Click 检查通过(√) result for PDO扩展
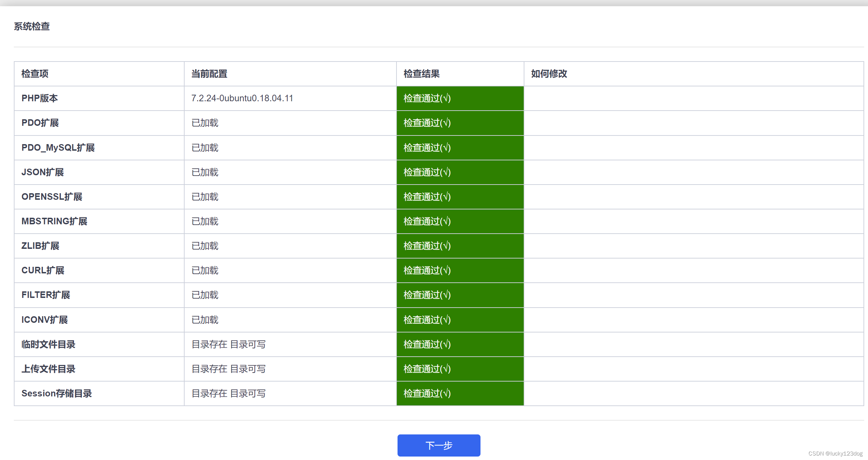Screen dimensions: 868x460 pyautogui.click(x=460, y=123)
